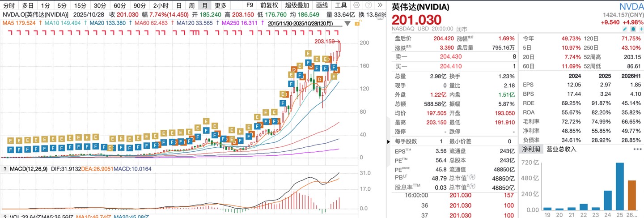
Task: Open the 更多 period dropdown
Action: 220,6
